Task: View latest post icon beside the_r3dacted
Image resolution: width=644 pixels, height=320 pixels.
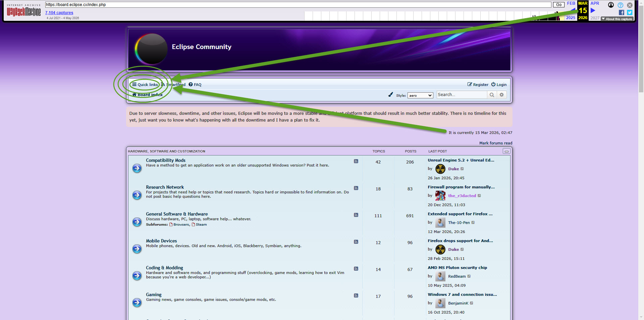Action: [479, 196]
